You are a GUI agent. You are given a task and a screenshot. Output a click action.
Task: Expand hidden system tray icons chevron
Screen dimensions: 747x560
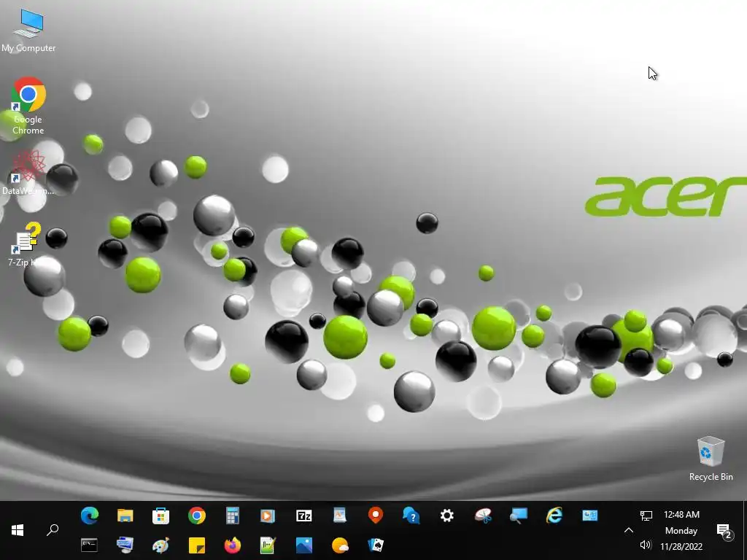(628, 530)
